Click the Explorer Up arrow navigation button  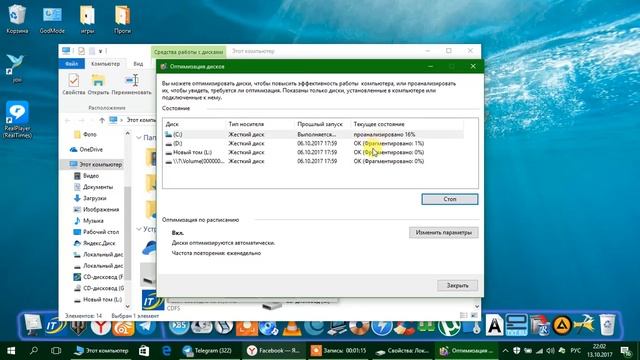click(x=102, y=120)
